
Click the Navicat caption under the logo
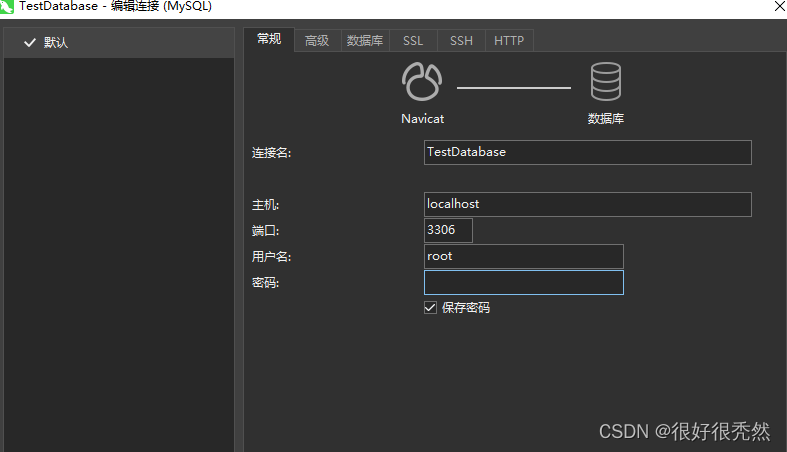pyautogui.click(x=423, y=119)
